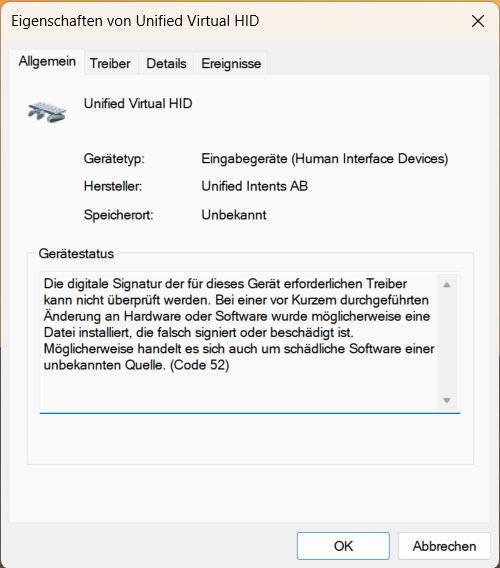Click the 'Hersteller:' label
Screen dimensions: 500x568
tap(113, 186)
